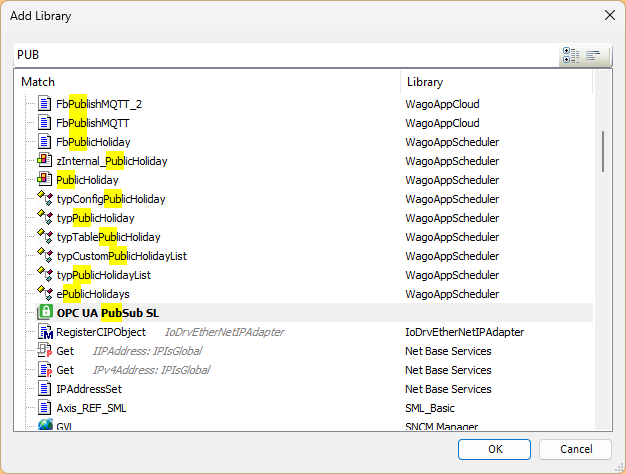Click the FbPublishMQTT row icon
Image resolution: width=626 pixels, height=474 pixels.
[44, 123]
